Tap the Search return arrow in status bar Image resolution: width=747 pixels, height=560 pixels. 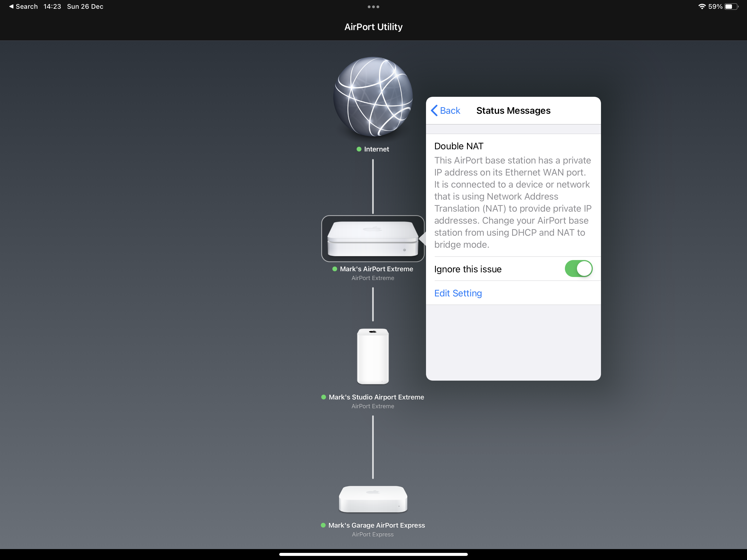(x=11, y=6)
